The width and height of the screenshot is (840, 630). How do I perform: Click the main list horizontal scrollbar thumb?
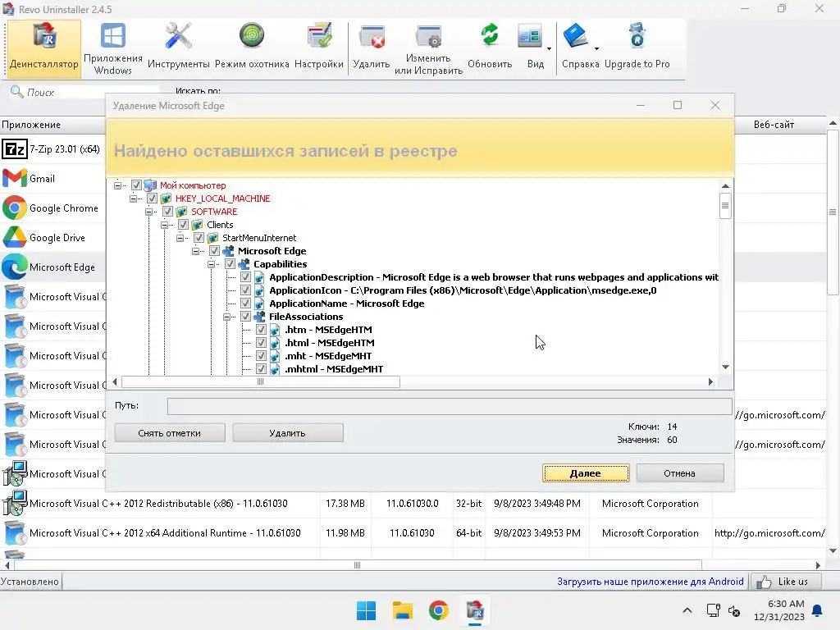(358, 565)
